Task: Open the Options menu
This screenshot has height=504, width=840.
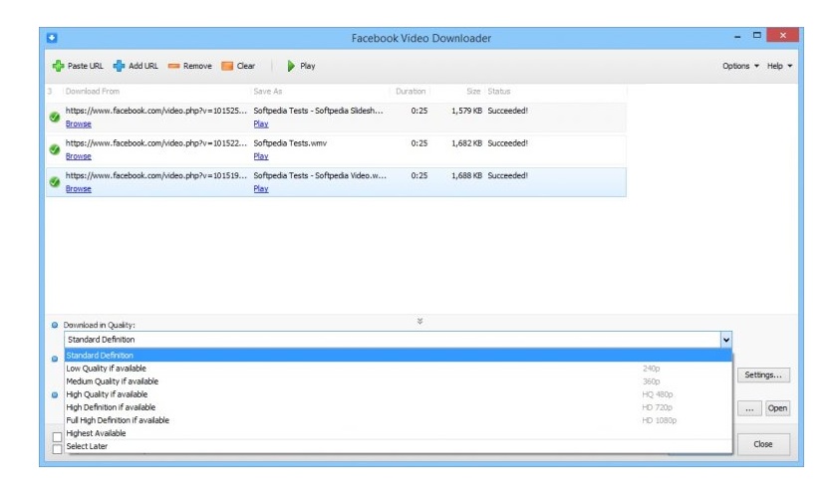Action: click(x=740, y=66)
